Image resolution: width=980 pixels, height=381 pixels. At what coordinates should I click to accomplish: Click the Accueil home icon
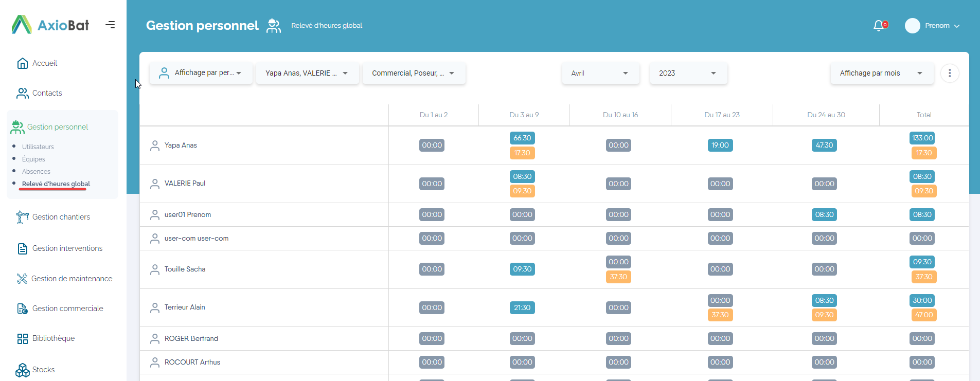click(23, 63)
